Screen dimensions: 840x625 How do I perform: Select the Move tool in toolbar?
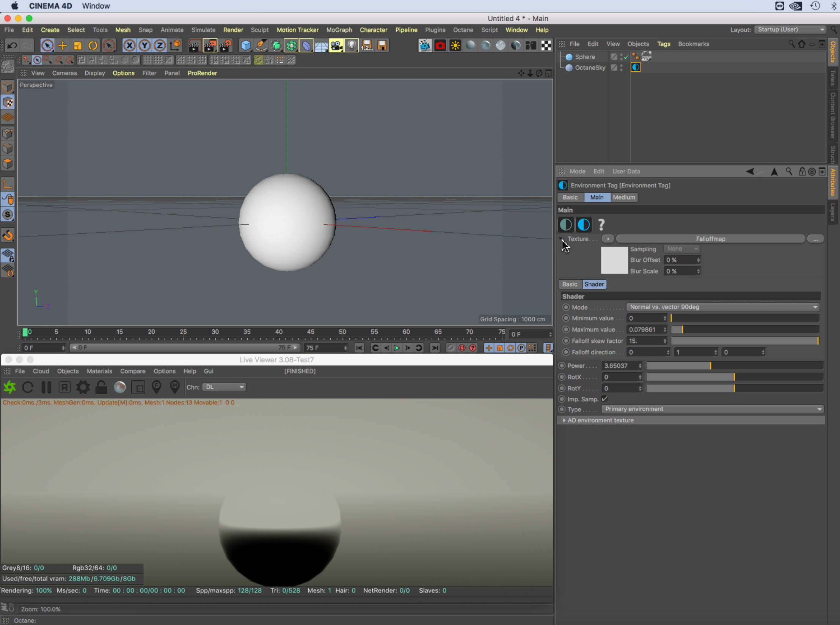[x=63, y=46]
